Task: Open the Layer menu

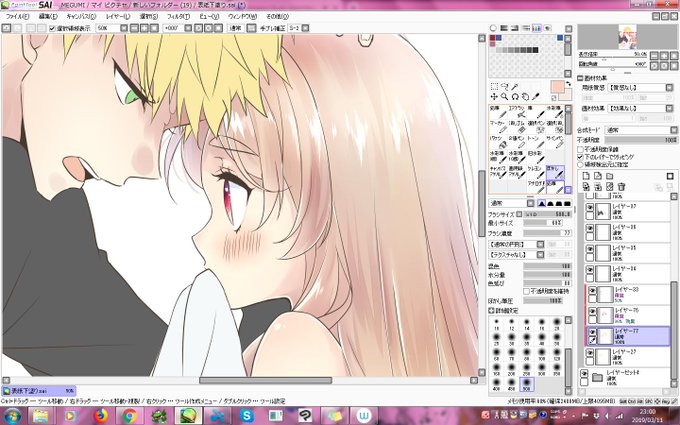Action: click(x=118, y=16)
